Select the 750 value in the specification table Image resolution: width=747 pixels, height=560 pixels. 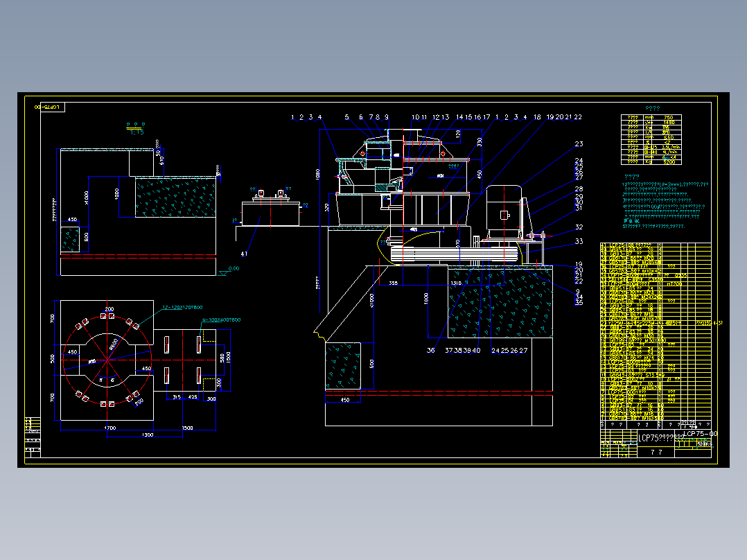point(669,117)
